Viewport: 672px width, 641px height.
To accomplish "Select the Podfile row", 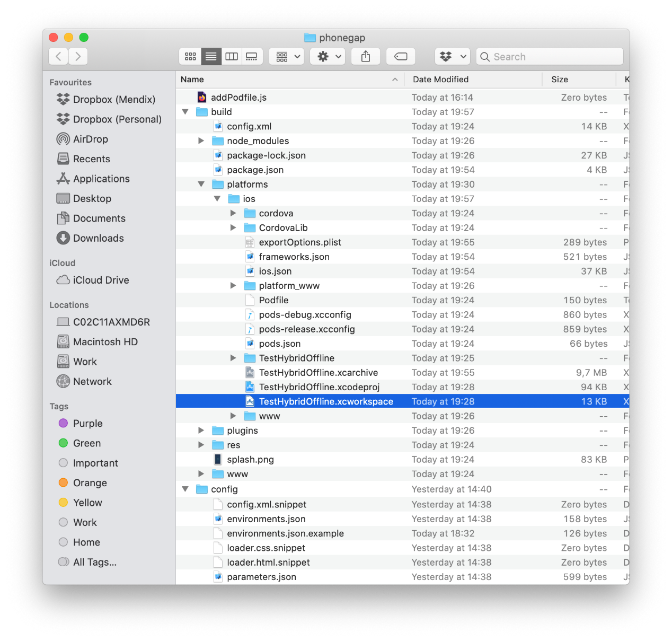I will click(402, 300).
